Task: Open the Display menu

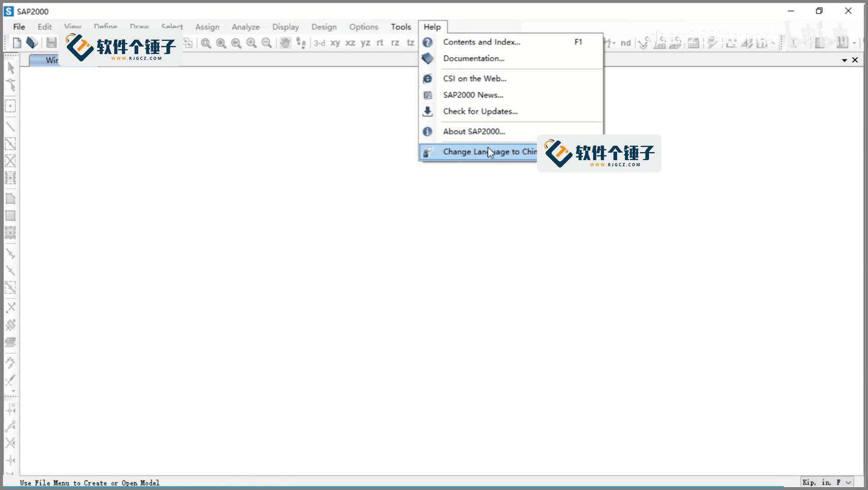Action: (285, 27)
